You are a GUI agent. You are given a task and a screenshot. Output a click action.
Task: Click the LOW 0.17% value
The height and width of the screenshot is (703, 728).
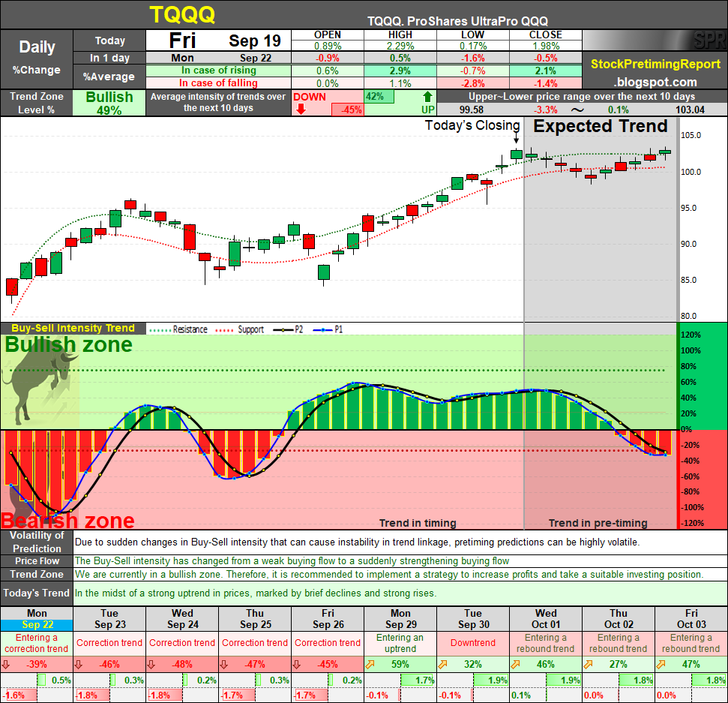473,46
